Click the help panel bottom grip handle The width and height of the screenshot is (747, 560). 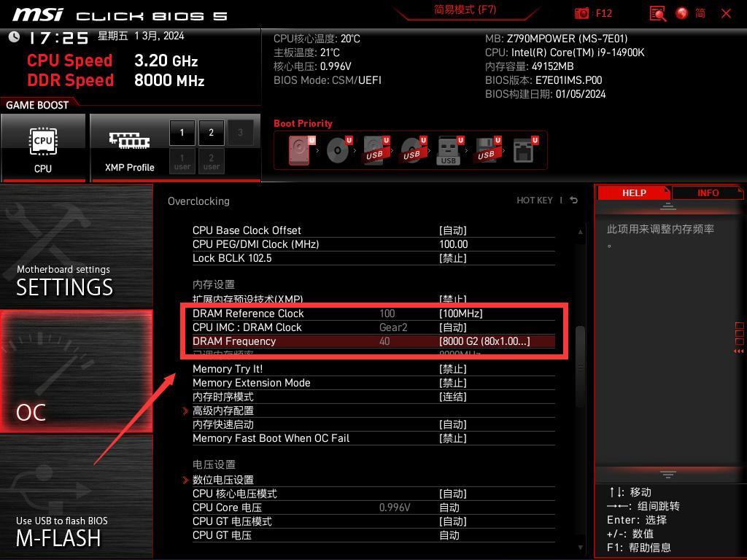668,474
